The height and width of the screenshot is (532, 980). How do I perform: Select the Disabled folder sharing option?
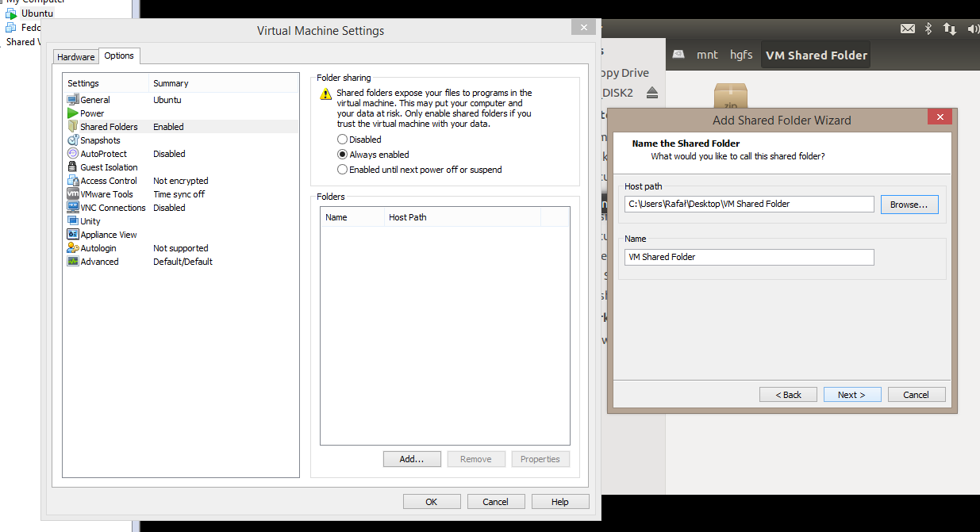[342, 140]
